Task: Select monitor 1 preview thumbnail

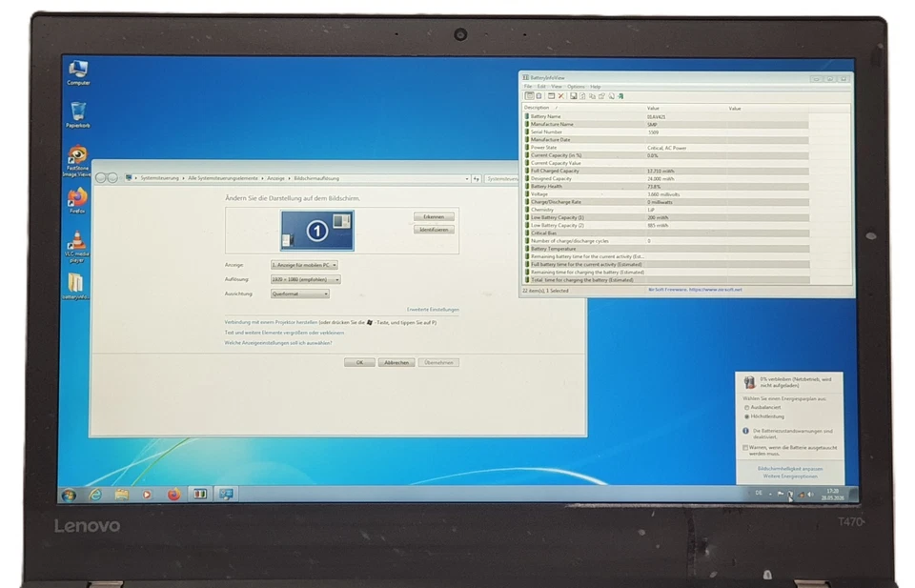Action: tap(316, 231)
